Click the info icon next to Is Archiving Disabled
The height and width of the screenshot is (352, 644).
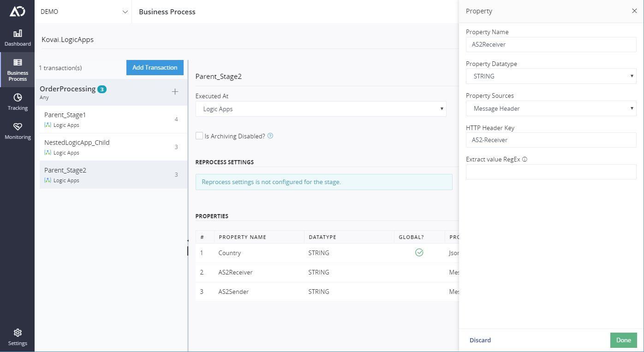coord(270,136)
